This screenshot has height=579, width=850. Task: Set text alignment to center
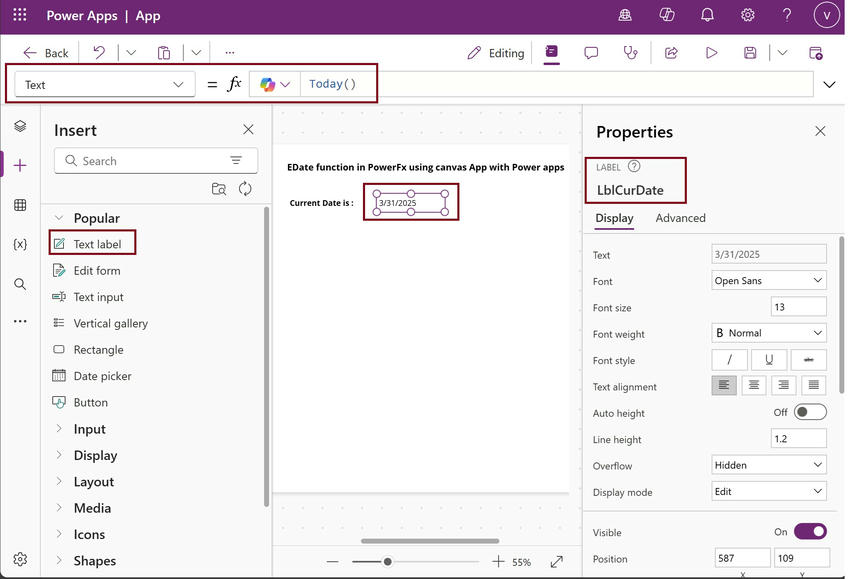click(754, 385)
